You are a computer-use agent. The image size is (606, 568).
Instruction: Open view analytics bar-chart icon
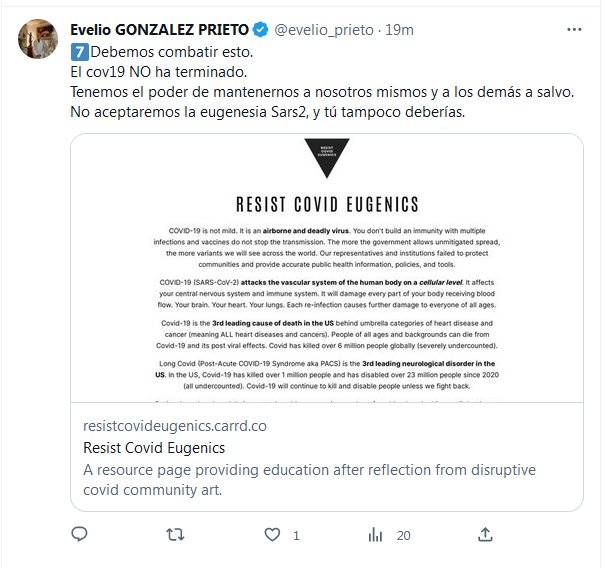(x=376, y=536)
